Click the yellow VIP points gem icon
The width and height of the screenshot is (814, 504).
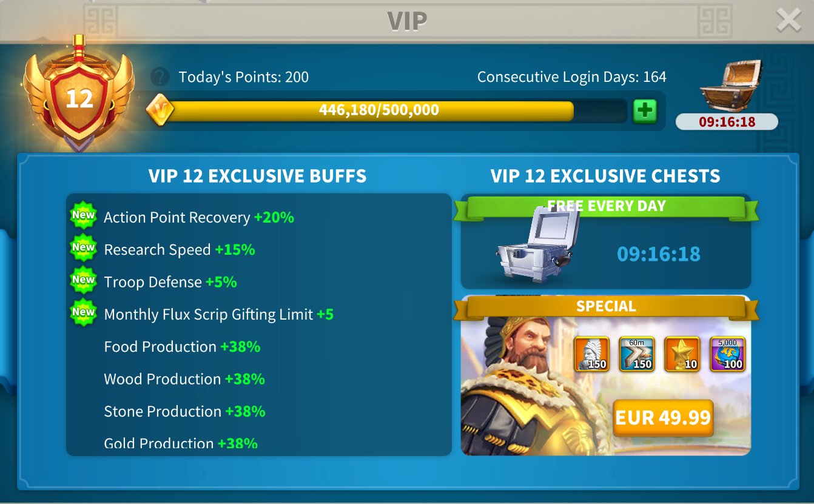tap(160, 110)
